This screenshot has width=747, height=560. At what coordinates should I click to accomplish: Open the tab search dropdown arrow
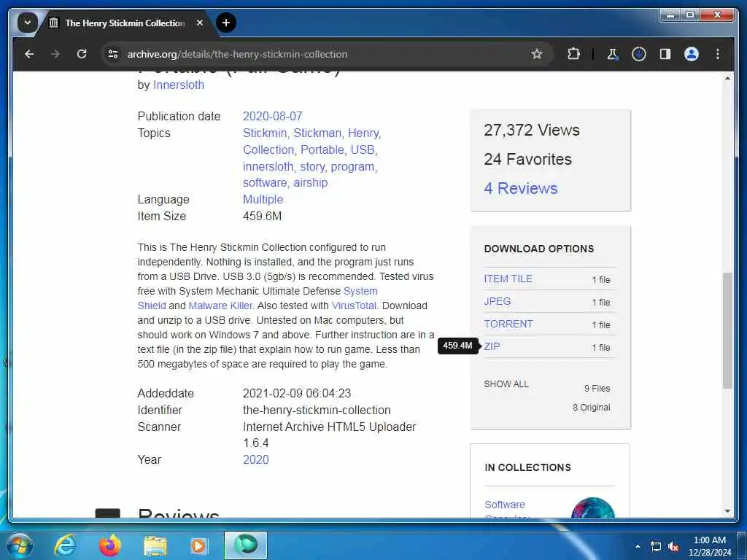[27, 23]
